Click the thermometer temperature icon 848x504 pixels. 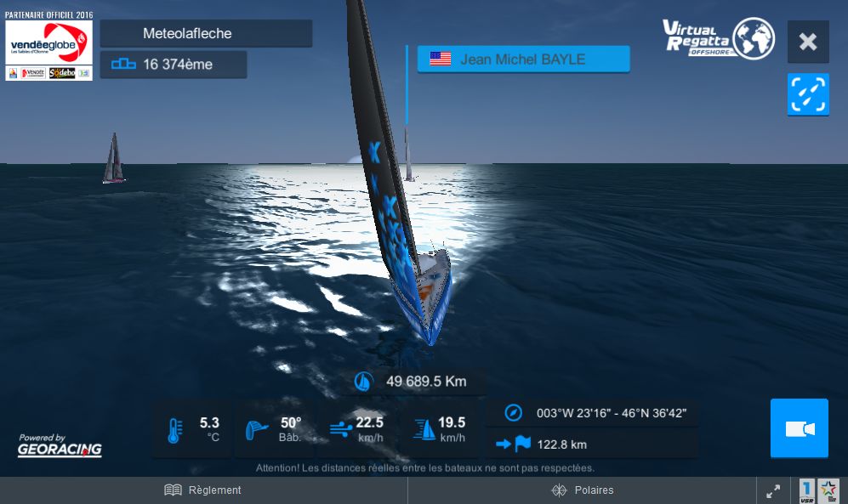click(x=174, y=431)
